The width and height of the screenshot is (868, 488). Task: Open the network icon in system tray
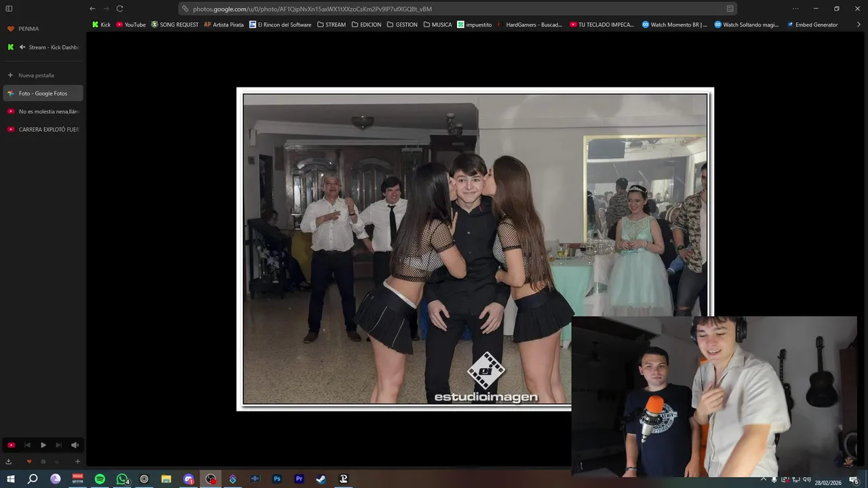[795, 479]
